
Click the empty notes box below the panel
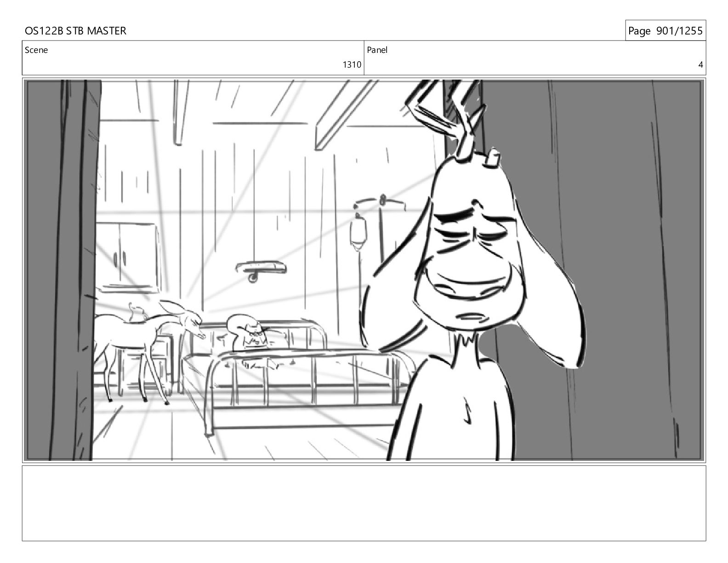tap(364, 503)
